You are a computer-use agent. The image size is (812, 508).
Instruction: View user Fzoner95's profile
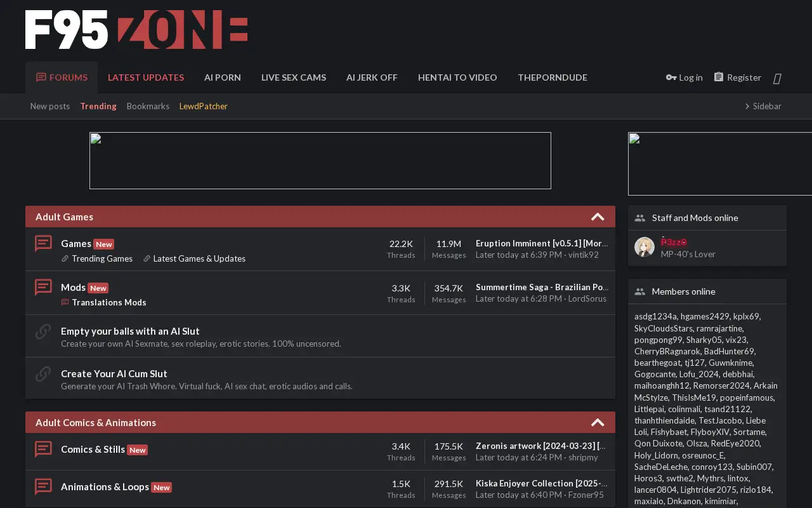click(586, 495)
